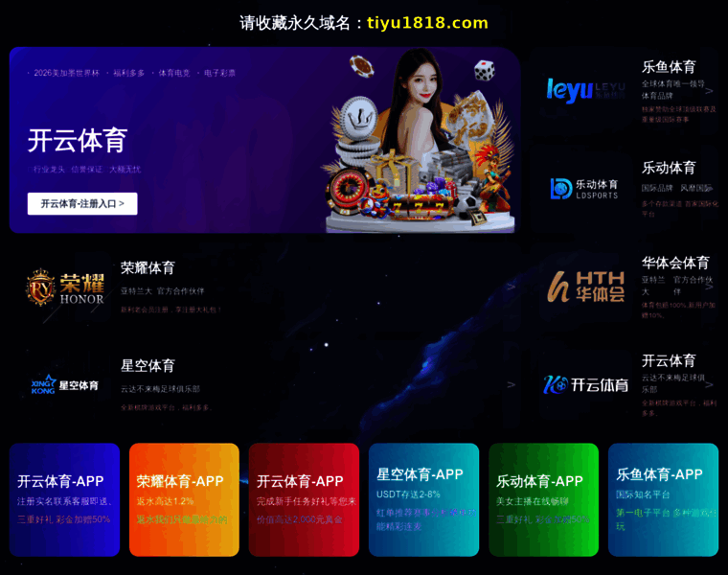The width and height of the screenshot is (728, 575).
Task: Click the 美女主播在线畅聊 text
Action: (532, 501)
